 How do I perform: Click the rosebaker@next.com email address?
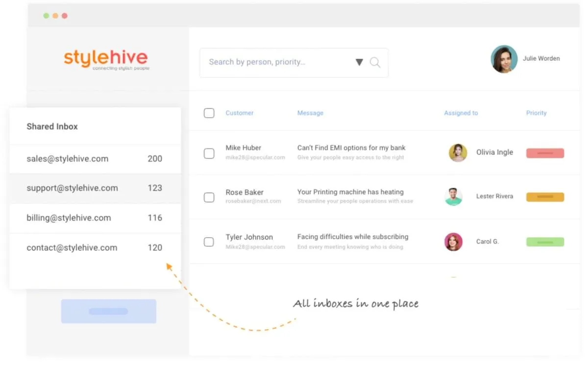[x=253, y=201]
